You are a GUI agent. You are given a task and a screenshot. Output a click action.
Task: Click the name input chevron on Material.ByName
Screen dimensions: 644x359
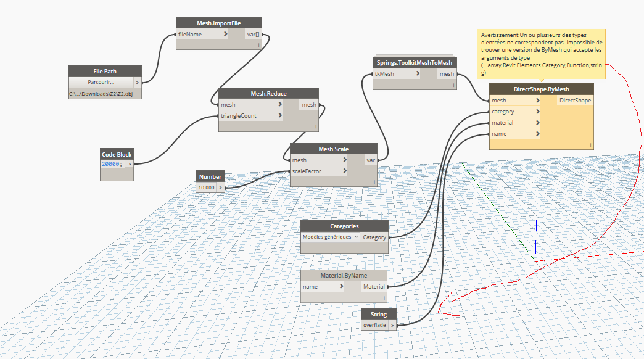pos(340,287)
